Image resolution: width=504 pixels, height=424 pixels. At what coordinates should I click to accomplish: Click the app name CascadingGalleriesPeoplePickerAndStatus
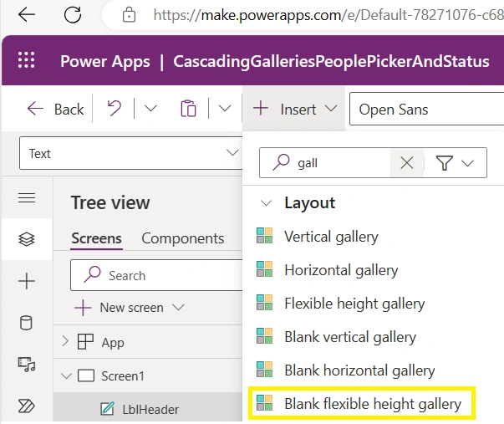331,61
